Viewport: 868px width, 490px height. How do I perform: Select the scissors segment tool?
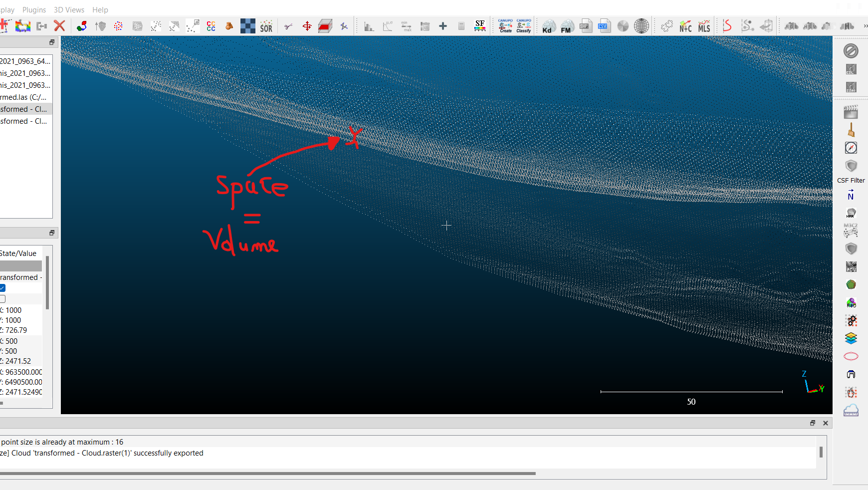tap(288, 26)
